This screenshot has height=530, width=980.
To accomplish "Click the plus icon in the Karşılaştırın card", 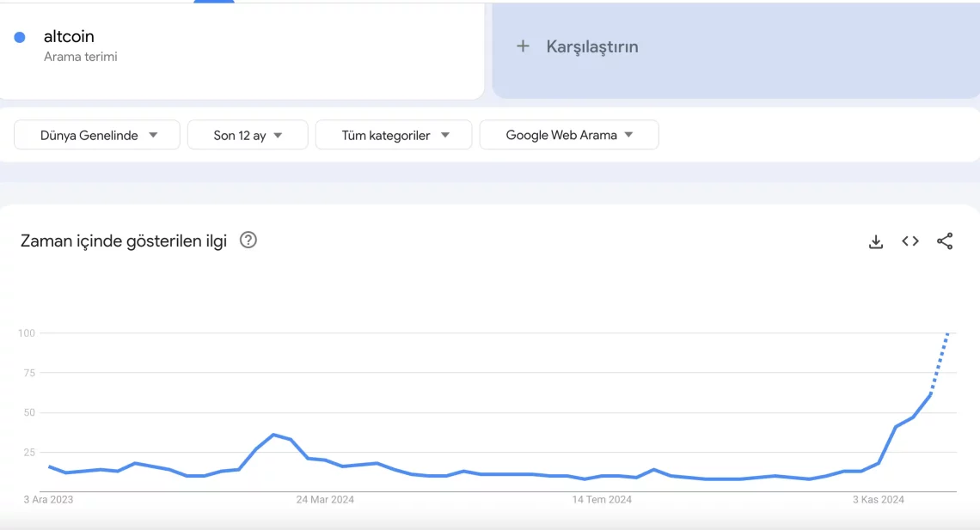I will (x=524, y=46).
